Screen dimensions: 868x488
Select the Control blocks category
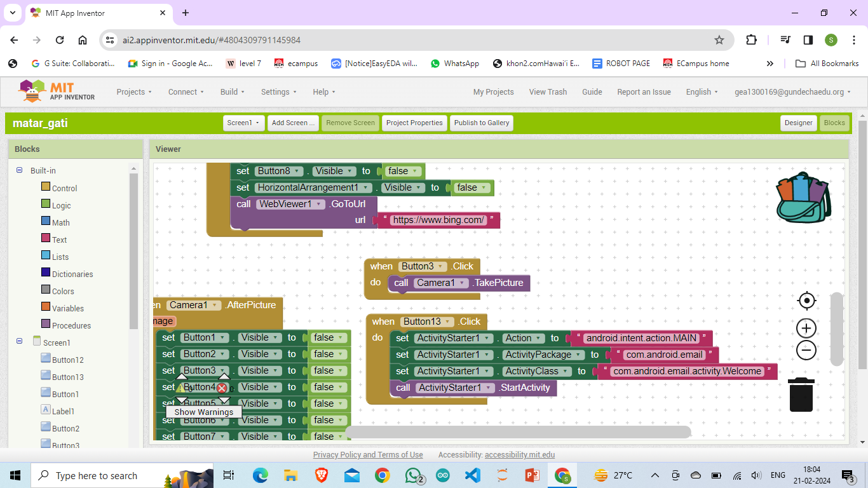pos(64,188)
